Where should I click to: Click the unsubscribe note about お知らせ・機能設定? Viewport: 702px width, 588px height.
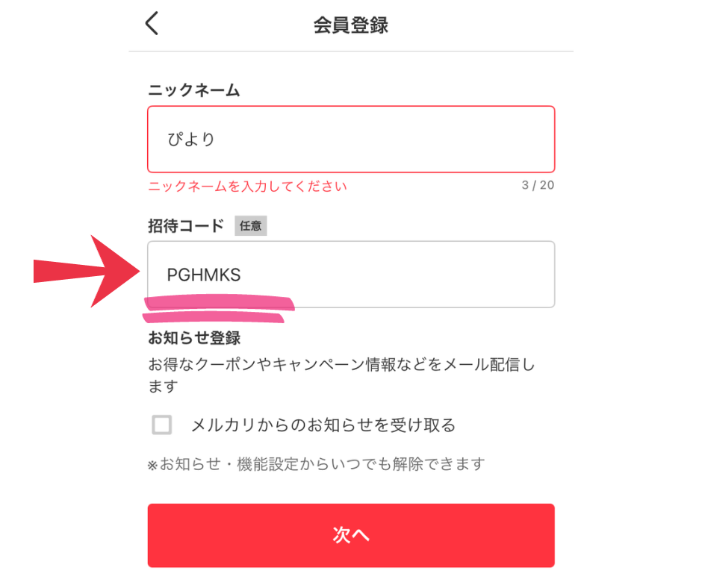click(x=315, y=463)
